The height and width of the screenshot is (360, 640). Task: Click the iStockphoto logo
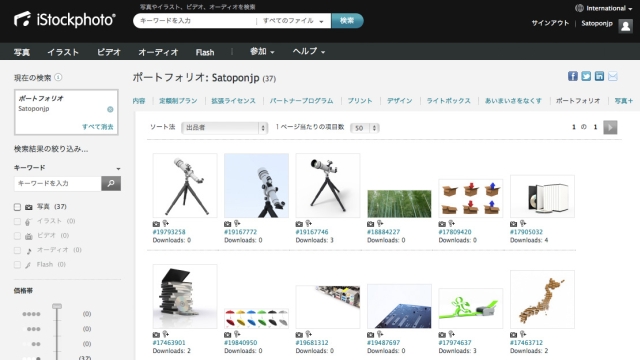pos(64,20)
